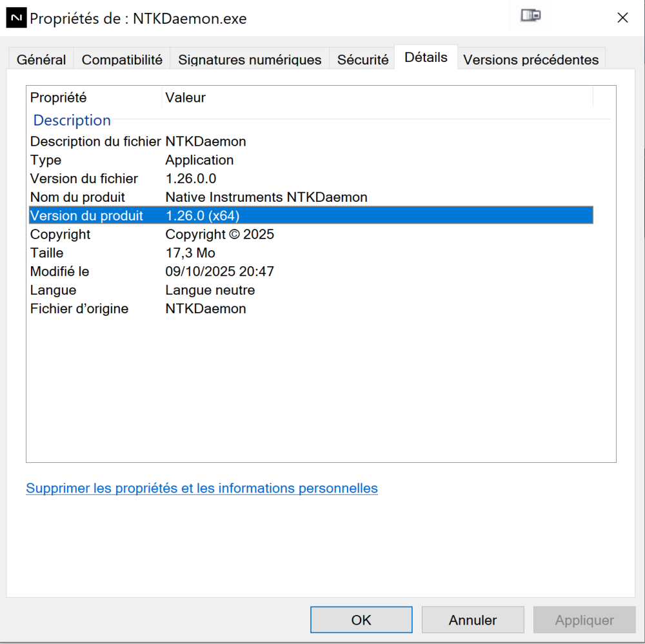Click the Native Instruments icon in title bar
This screenshot has height=644, width=645.
17,17
